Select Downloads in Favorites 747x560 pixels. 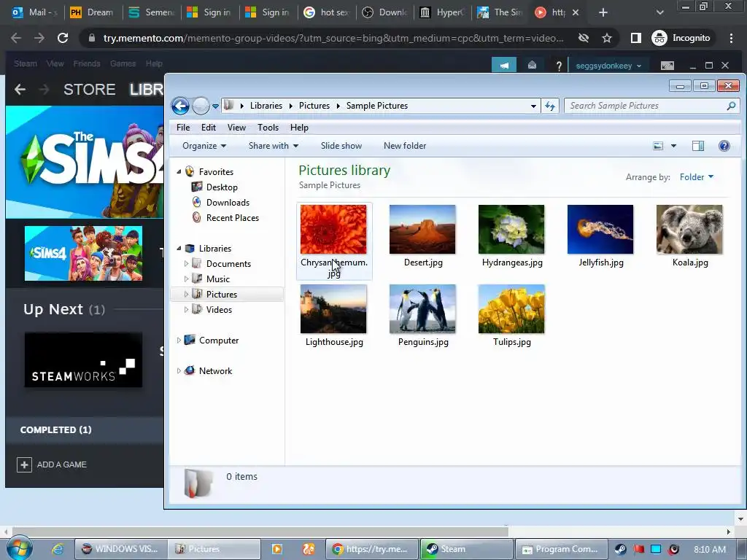228,203
